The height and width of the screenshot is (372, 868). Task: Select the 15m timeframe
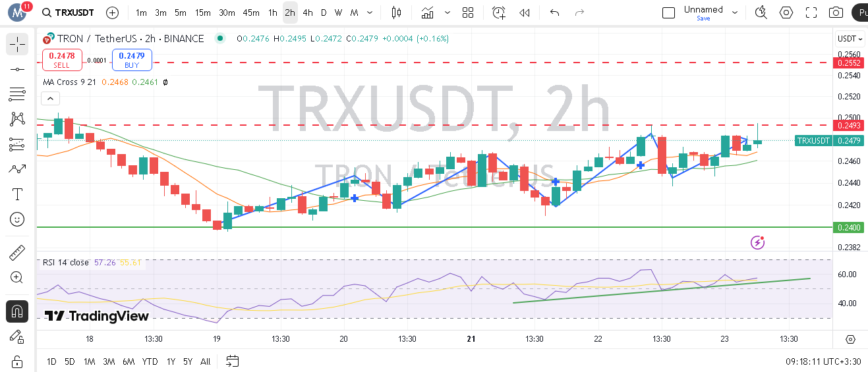pos(202,13)
